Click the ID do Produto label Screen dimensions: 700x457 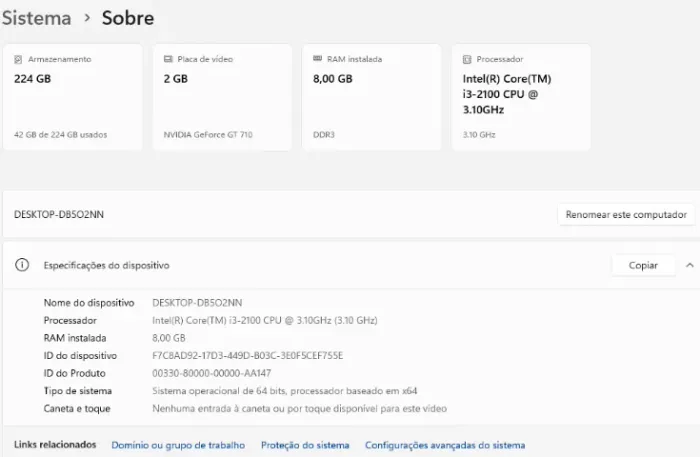(75, 373)
